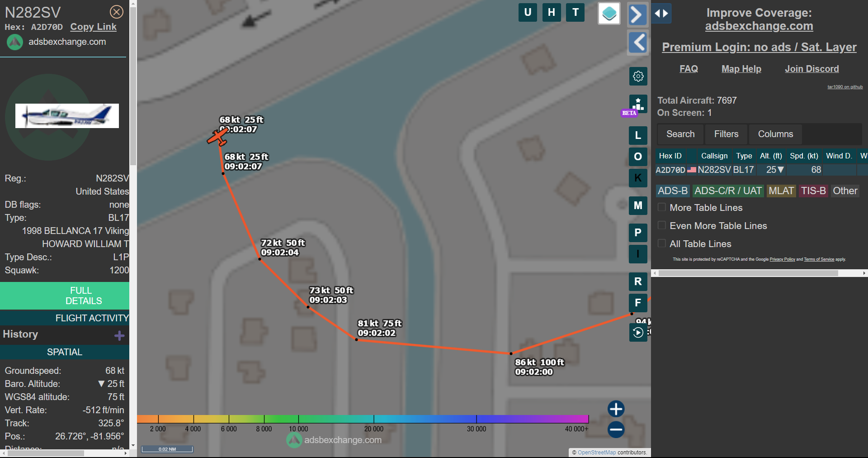Enable Even More Table Lines checkbox
Viewport: 868px width, 458px height.
pyautogui.click(x=662, y=225)
